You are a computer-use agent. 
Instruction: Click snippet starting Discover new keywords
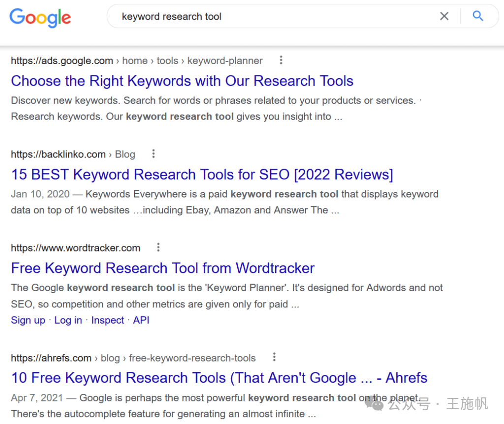tap(217, 108)
